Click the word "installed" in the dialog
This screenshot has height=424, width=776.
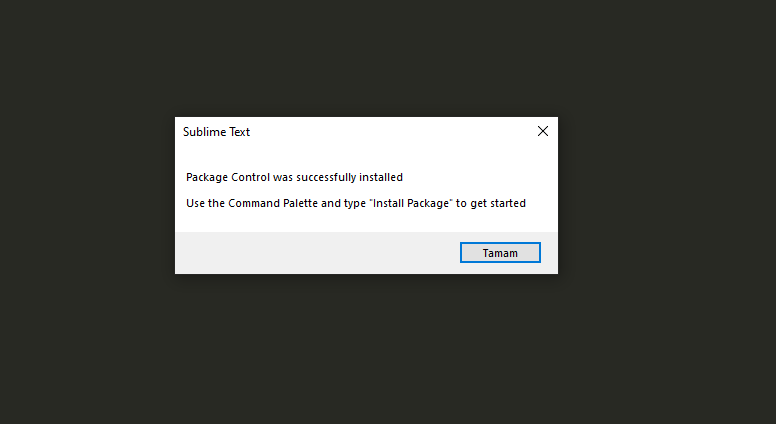click(381, 177)
